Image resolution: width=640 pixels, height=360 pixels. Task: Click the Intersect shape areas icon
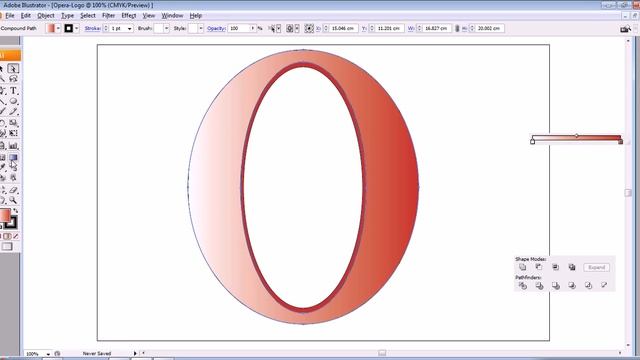click(556, 267)
